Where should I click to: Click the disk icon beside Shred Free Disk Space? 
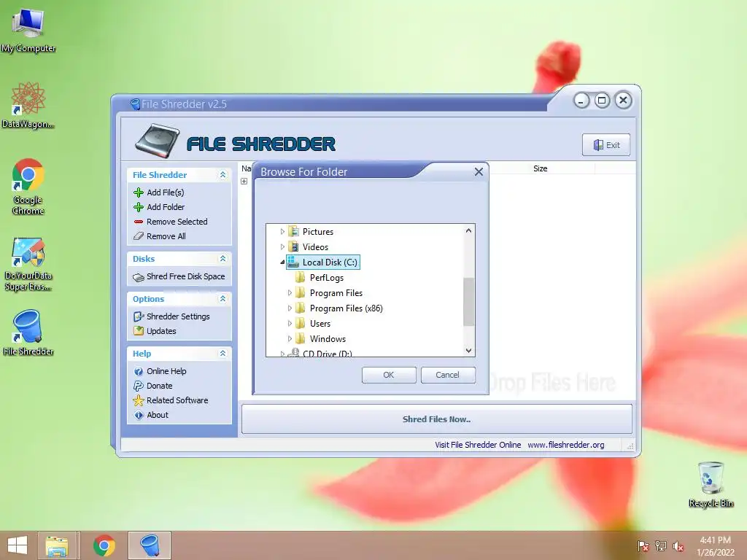click(138, 277)
